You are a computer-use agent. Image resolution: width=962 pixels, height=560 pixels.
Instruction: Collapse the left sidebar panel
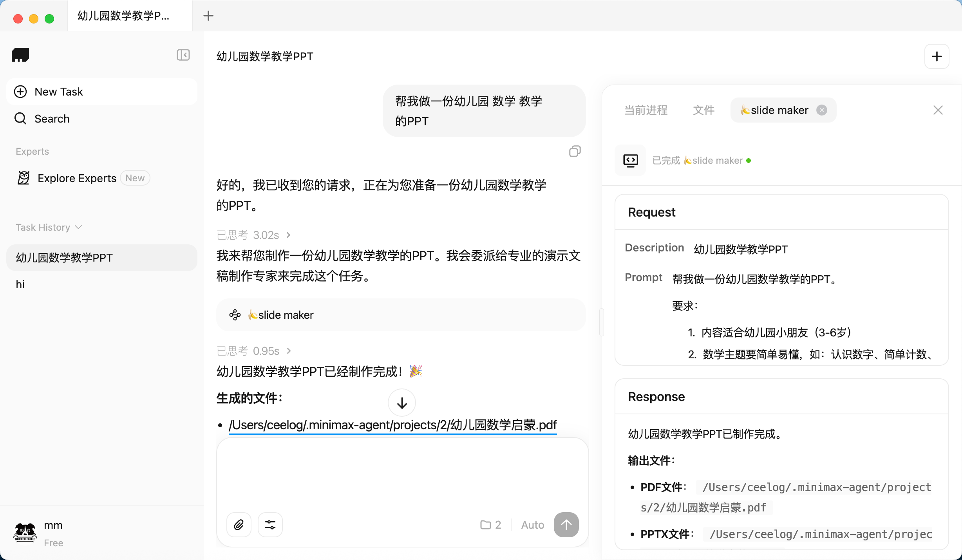(183, 55)
